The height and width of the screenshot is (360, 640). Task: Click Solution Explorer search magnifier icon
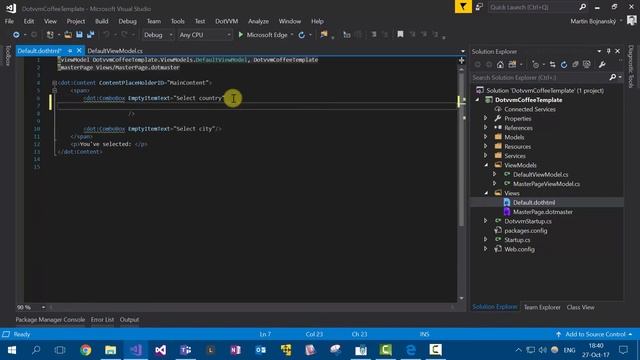coord(612,77)
